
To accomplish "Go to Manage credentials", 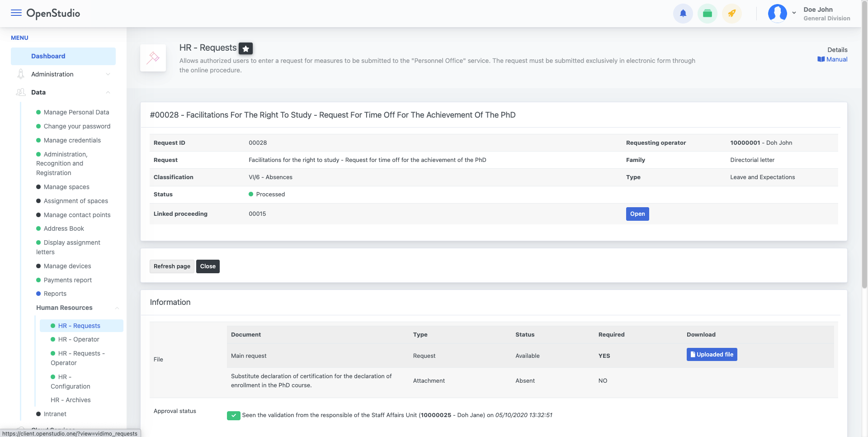I will coord(72,140).
